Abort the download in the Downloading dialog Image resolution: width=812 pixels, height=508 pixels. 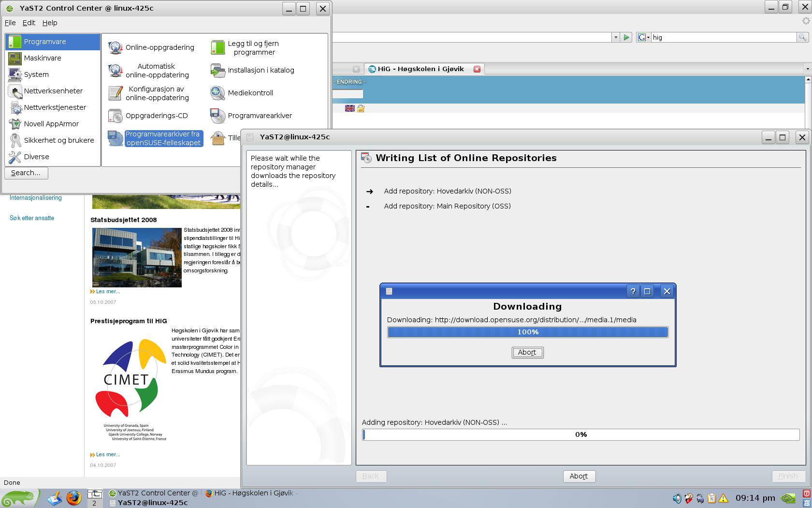527,352
